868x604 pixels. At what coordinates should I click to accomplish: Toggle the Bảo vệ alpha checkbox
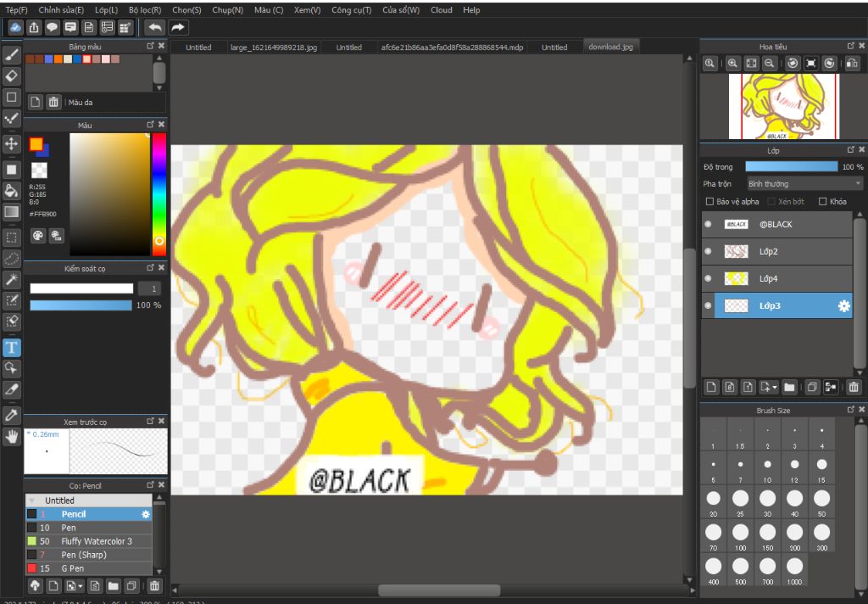coord(709,202)
